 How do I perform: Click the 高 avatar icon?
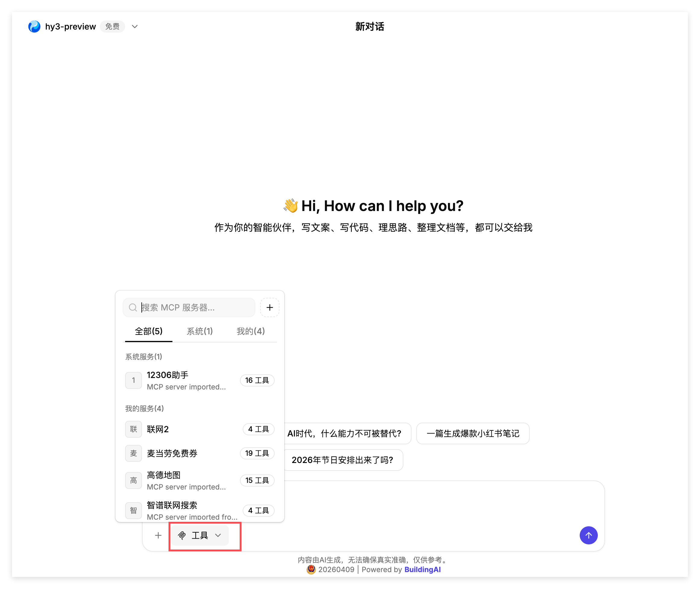point(133,480)
